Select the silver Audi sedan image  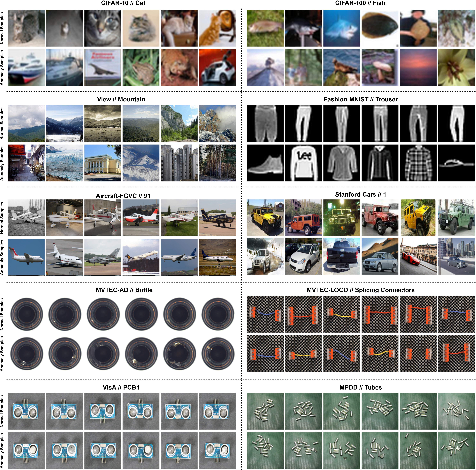(380, 256)
